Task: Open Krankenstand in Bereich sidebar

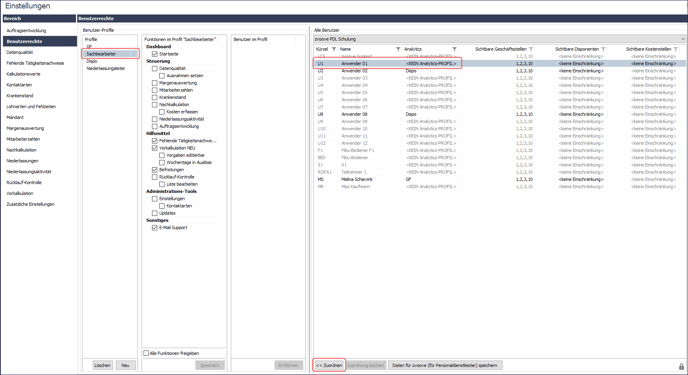Action: click(20, 96)
